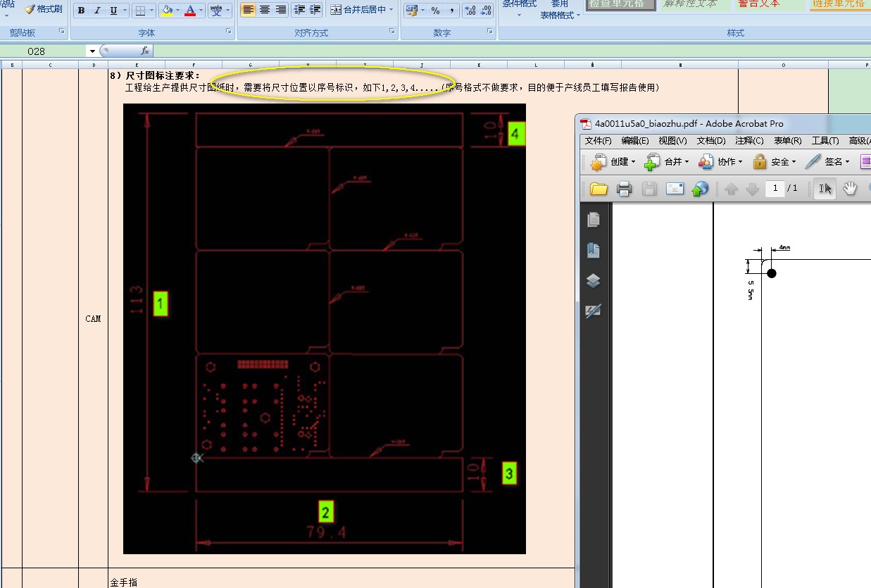Select the 金手指 cell text
The height and width of the screenshot is (588, 871).
pos(123,582)
